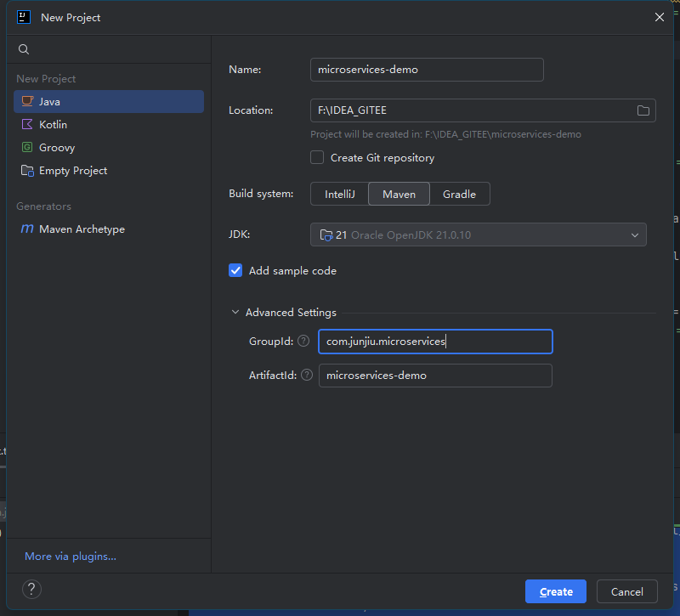Click the Empty Project folder icon

27,171
